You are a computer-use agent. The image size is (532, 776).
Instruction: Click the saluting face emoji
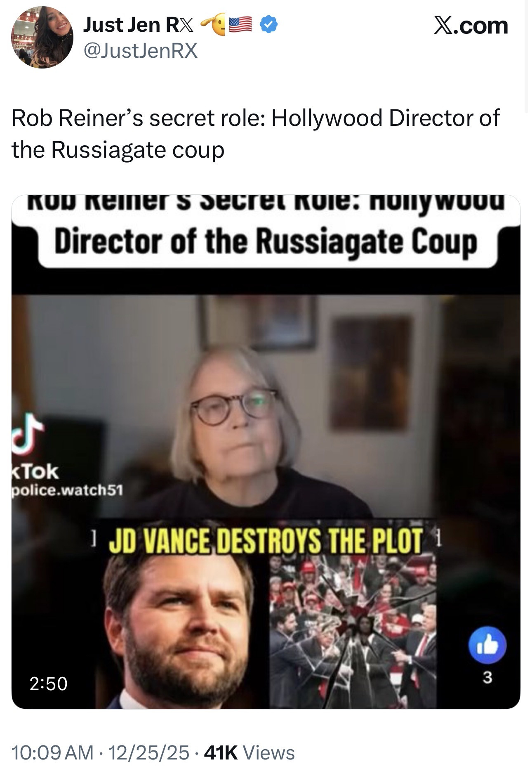213,25
